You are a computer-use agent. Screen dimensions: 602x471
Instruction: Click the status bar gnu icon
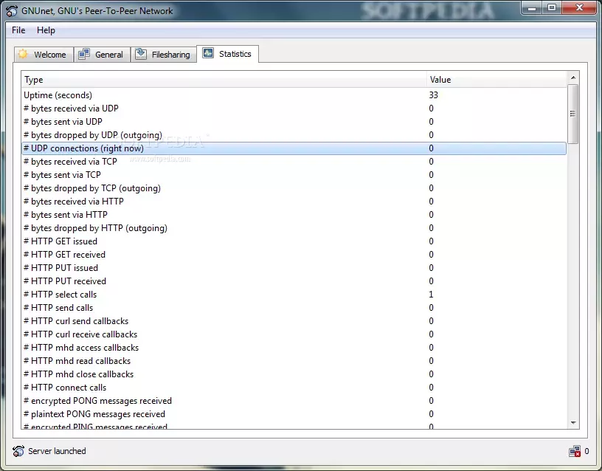click(x=18, y=451)
